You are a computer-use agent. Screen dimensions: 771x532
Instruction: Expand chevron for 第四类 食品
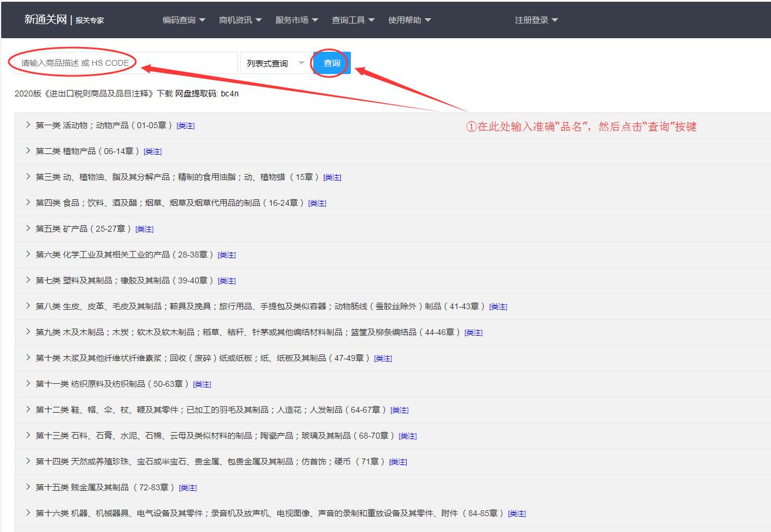(x=28, y=202)
